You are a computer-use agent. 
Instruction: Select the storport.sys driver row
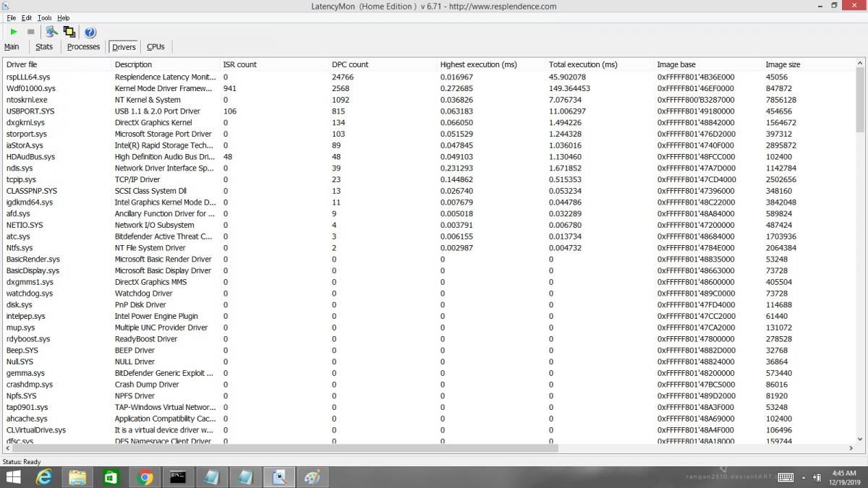pyautogui.click(x=429, y=134)
